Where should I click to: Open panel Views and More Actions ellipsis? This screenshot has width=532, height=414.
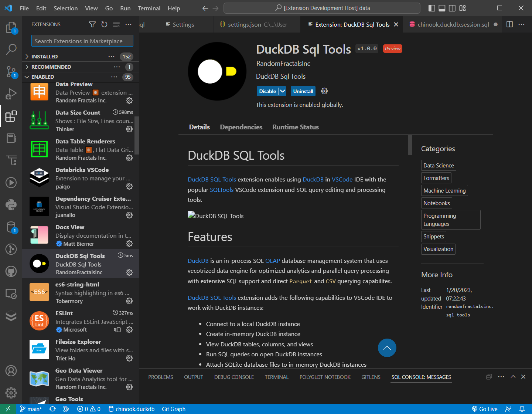click(x=501, y=377)
